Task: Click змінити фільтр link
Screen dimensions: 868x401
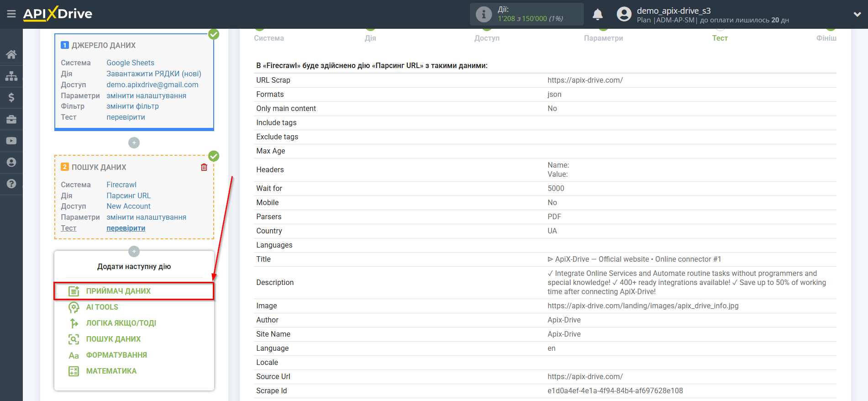Action: pos(132,106)
